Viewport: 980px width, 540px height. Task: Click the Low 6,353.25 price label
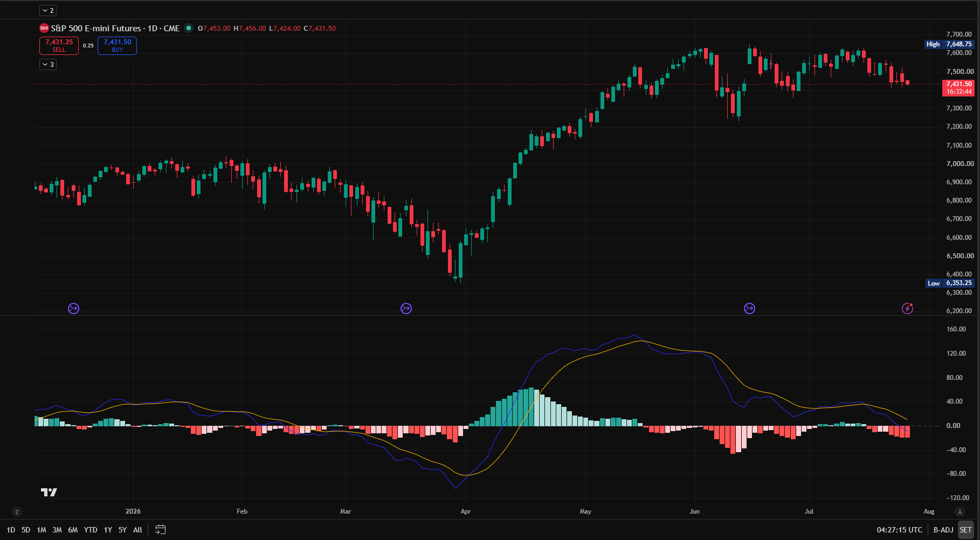click(949, 283)
